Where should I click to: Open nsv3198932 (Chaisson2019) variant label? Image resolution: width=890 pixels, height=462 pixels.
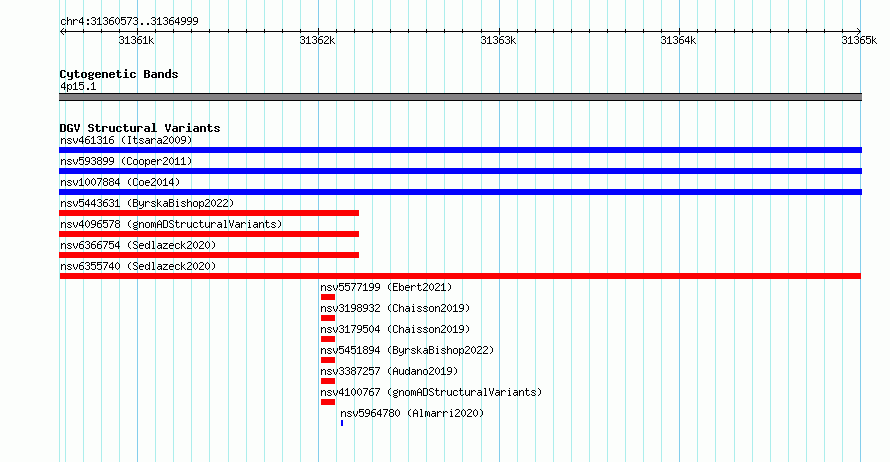pos(395,308)
